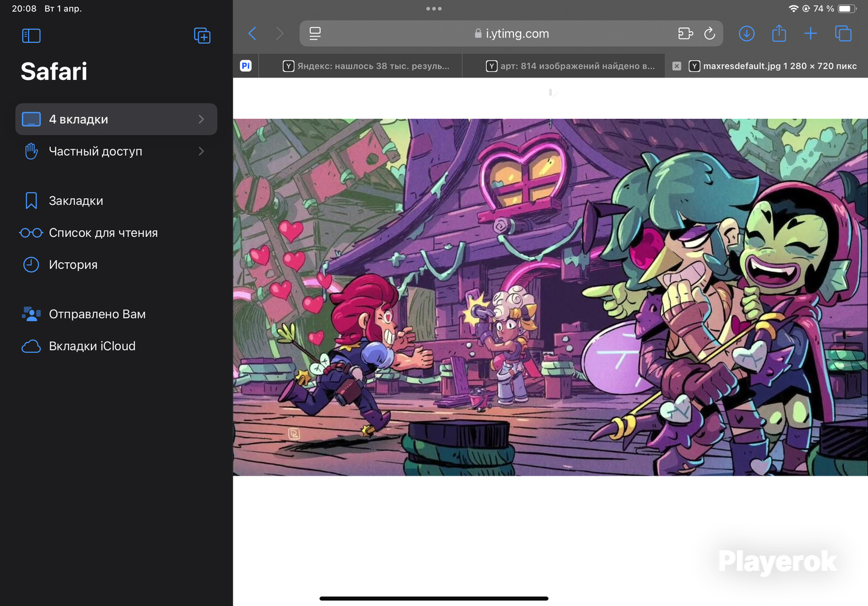The height and width of the screenshot is (606, 868).
Task: Open История browsing history
Action: tap(116, 265)
